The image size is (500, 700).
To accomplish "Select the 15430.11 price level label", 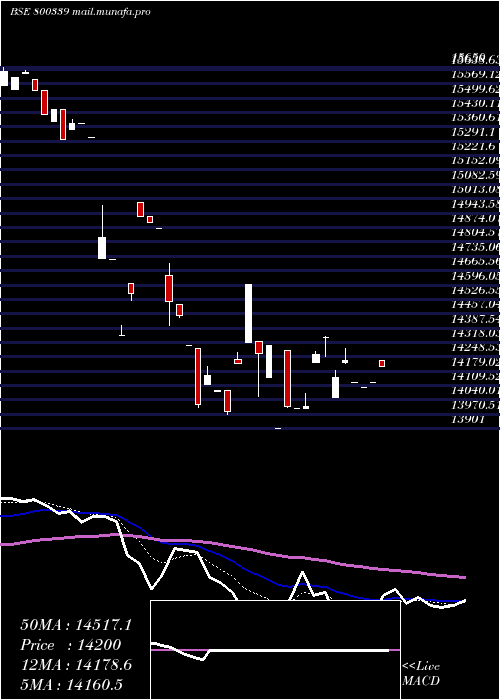I will click(475, 104).
